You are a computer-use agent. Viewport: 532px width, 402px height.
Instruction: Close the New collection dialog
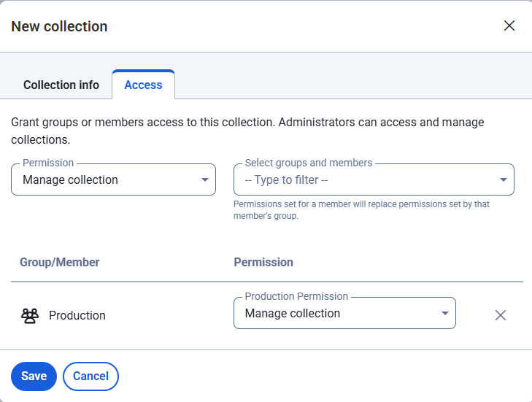(509, 26)
